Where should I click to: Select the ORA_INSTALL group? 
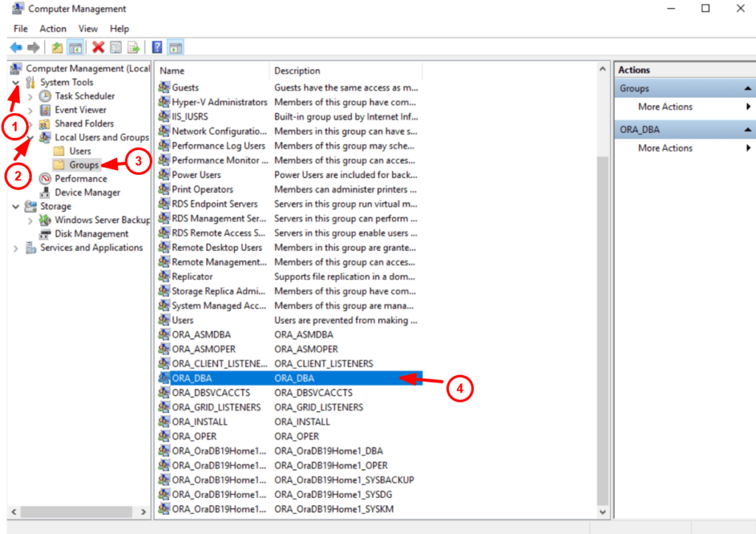(289, 422)
